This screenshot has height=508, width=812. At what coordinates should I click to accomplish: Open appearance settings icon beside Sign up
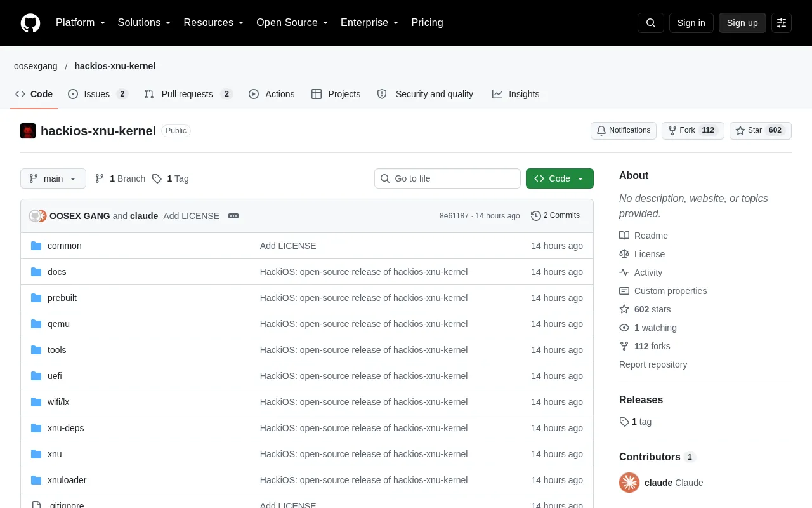(x=782, y=23)
